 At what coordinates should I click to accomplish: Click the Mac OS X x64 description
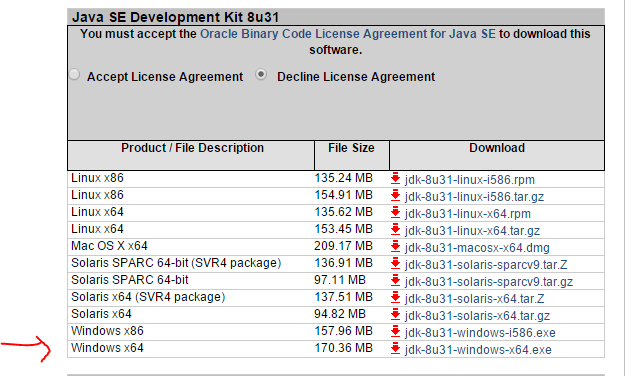pos(109,246)
